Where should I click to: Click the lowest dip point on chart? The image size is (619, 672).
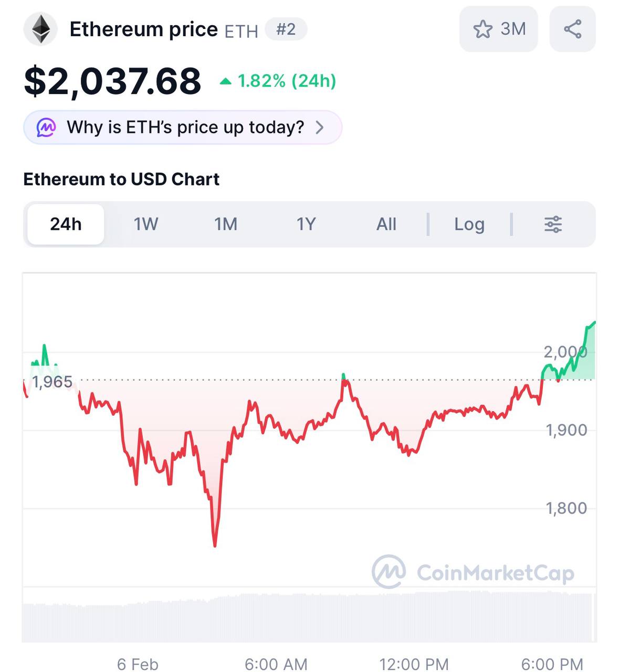click(x=215, y=545)
